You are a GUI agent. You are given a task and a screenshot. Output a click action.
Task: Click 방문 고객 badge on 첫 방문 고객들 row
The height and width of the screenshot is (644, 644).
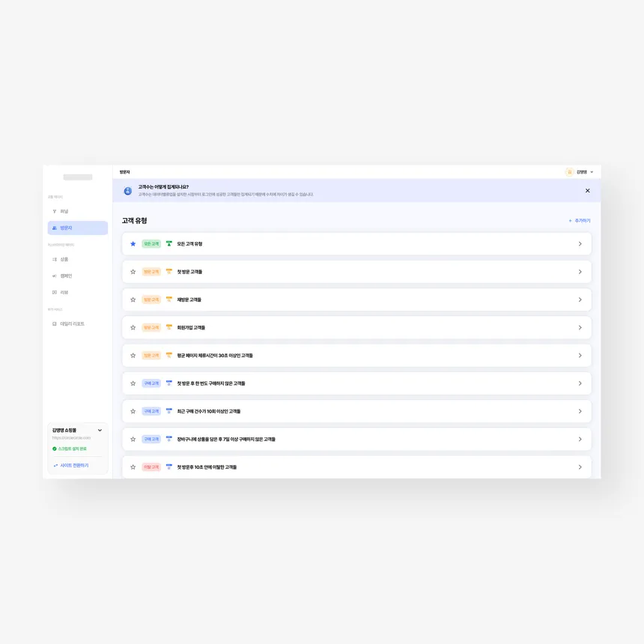151,272
